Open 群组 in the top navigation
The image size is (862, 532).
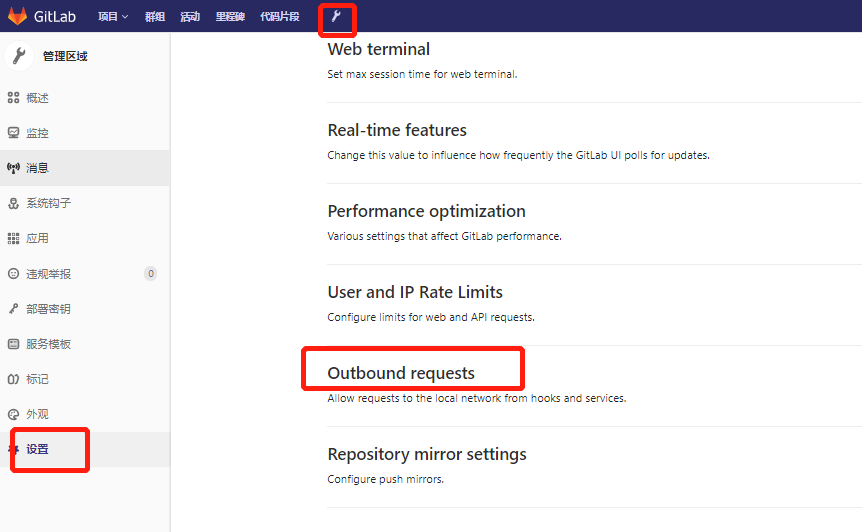(x=155, y=16)
